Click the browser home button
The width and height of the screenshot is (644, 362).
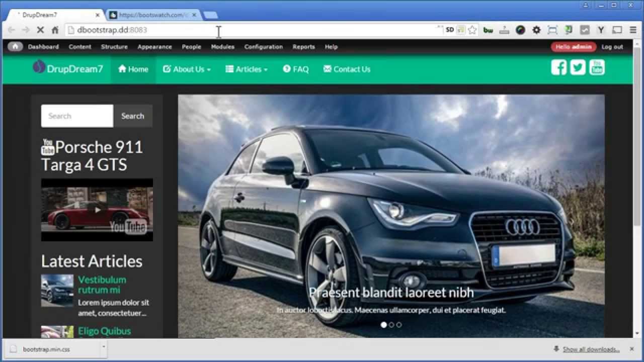click(x=55, y=30)
